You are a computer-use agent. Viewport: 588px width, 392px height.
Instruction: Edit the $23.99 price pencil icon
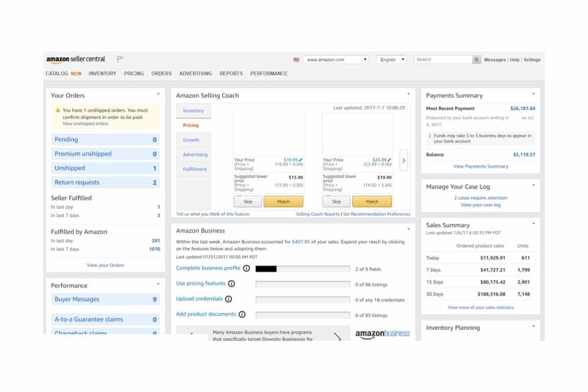click(390, 160)
